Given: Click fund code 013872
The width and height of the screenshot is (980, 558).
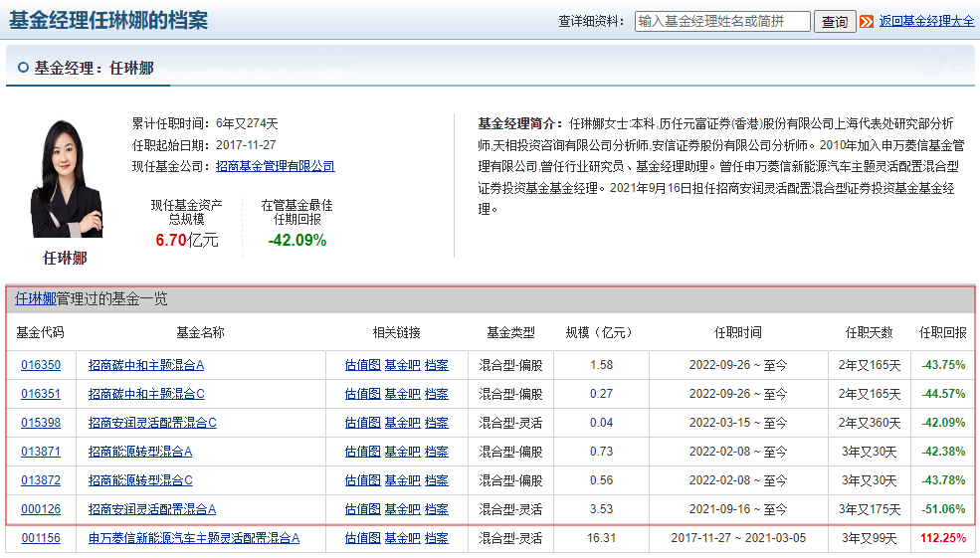Looking at the screenshot, I should (x=41, y=480).
